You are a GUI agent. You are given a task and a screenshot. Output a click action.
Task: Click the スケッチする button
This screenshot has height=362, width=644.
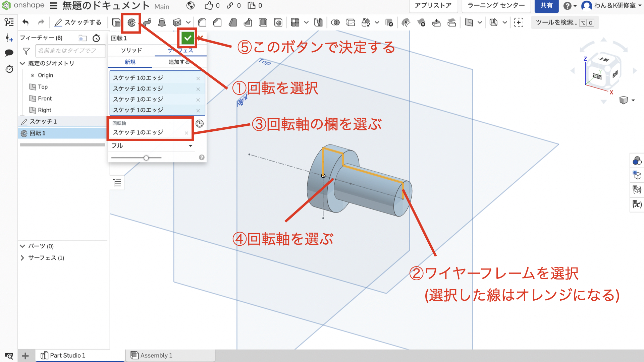[x=78, y=22]
